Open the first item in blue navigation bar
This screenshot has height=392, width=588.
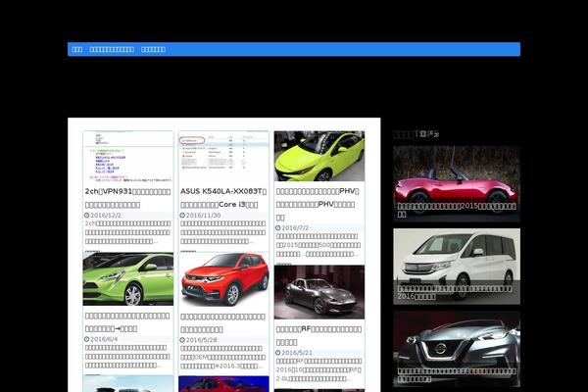click(x=76, y=49)
